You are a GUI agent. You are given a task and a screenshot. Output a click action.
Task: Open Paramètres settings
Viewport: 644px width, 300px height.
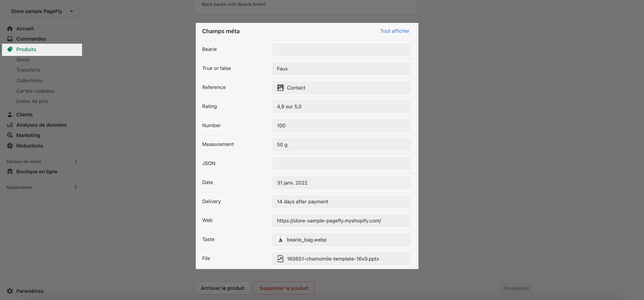click(30, 291)
